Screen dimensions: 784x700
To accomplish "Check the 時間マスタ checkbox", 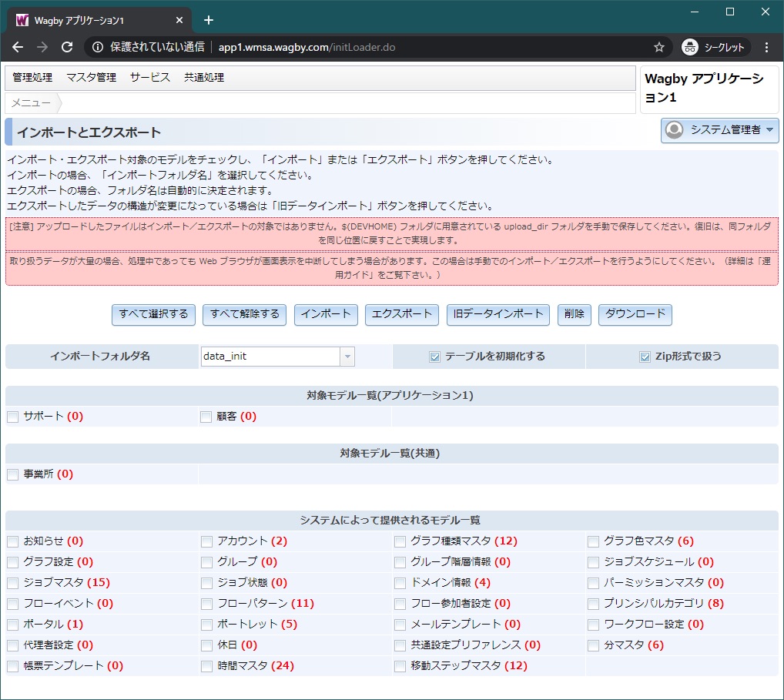I will coord(206,666).
